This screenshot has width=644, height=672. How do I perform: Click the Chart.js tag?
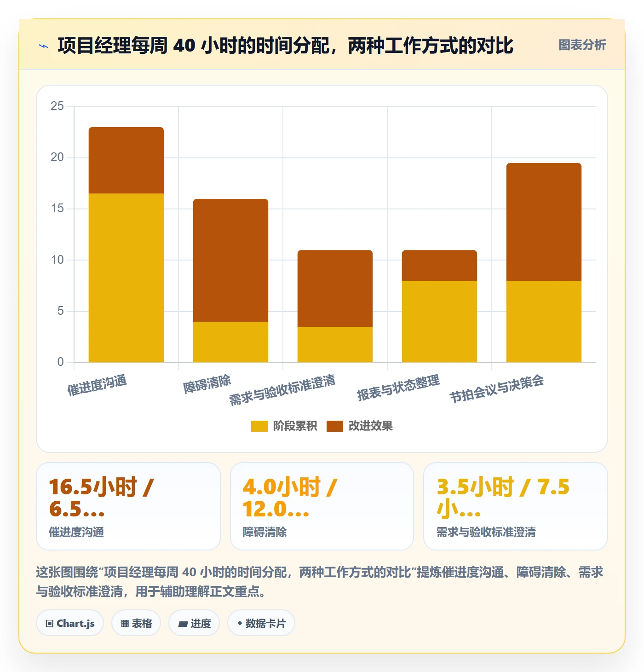click(x=70, y=623)
